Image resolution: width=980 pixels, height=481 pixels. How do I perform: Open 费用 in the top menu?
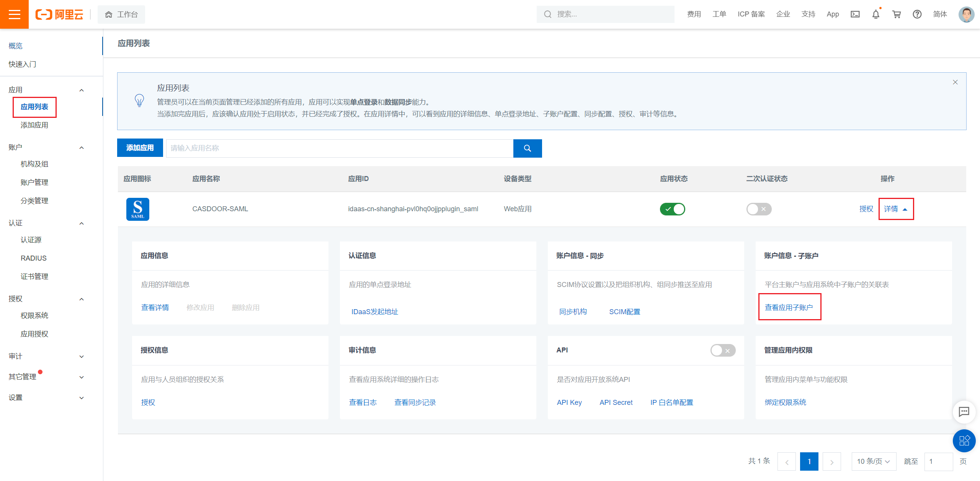(x=693, y=14)
